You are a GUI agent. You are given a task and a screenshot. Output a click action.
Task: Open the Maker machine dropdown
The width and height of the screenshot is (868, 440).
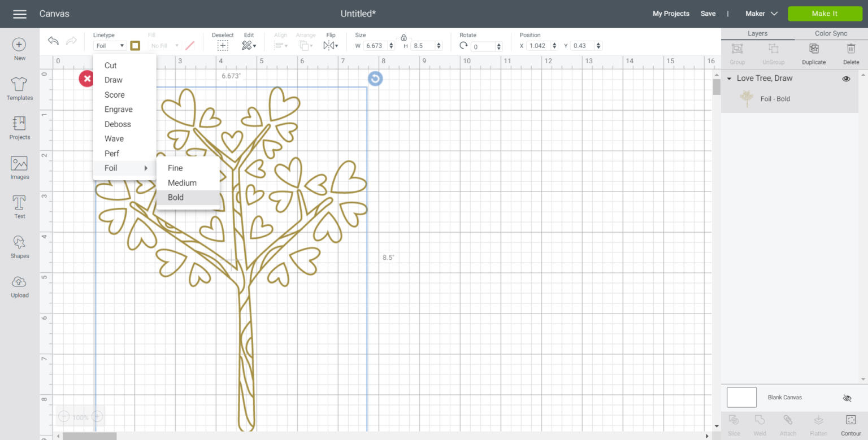click(x=761, y=13)
